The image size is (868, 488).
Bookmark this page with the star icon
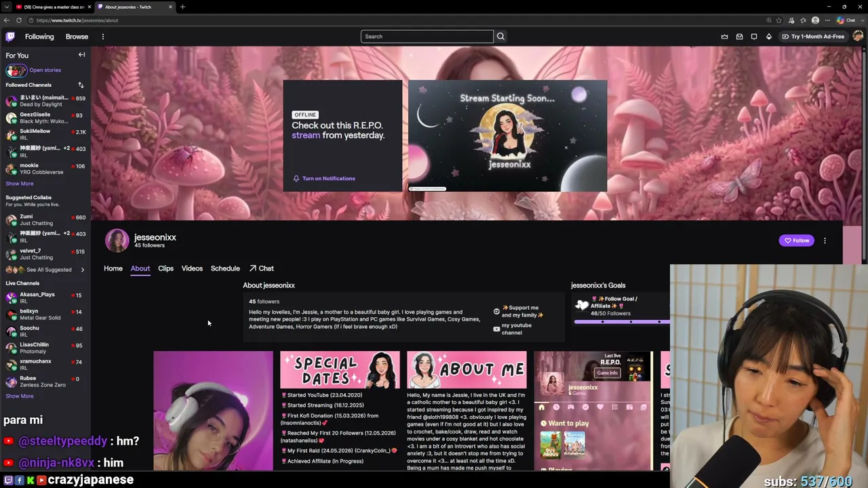779,20
